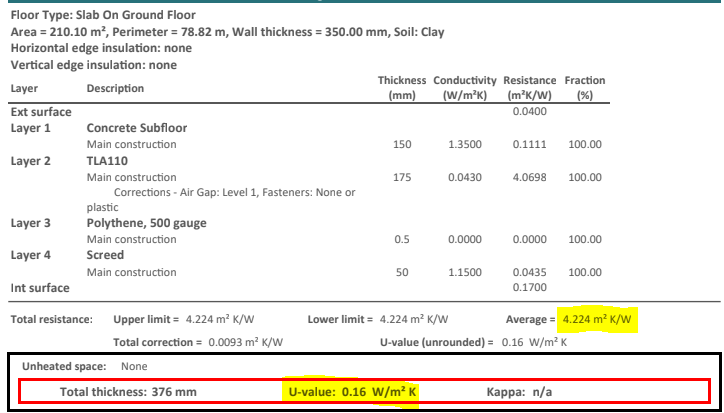
Task: Click the conductivity value 1.1500
Action: (x=465, y=273)
